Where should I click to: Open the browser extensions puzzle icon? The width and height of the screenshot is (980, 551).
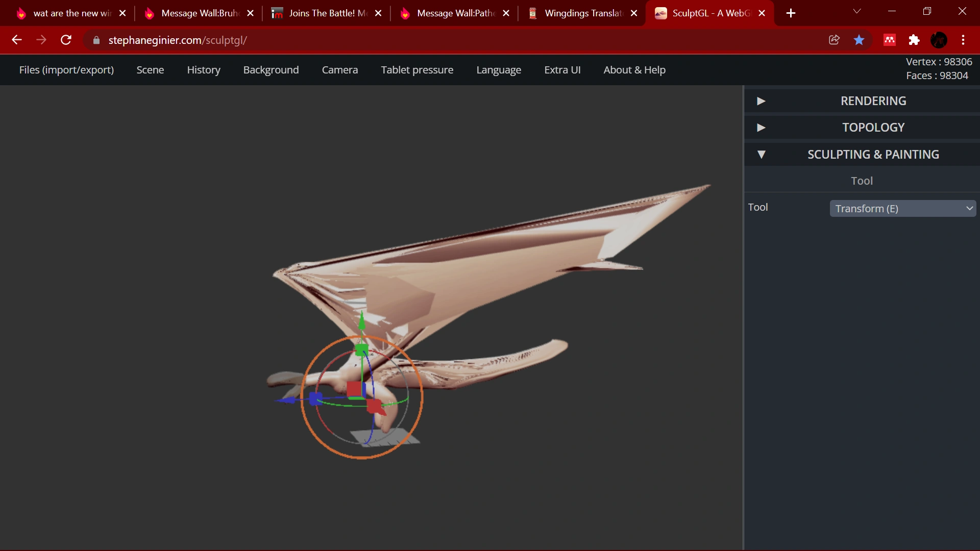tap(914, 40)
